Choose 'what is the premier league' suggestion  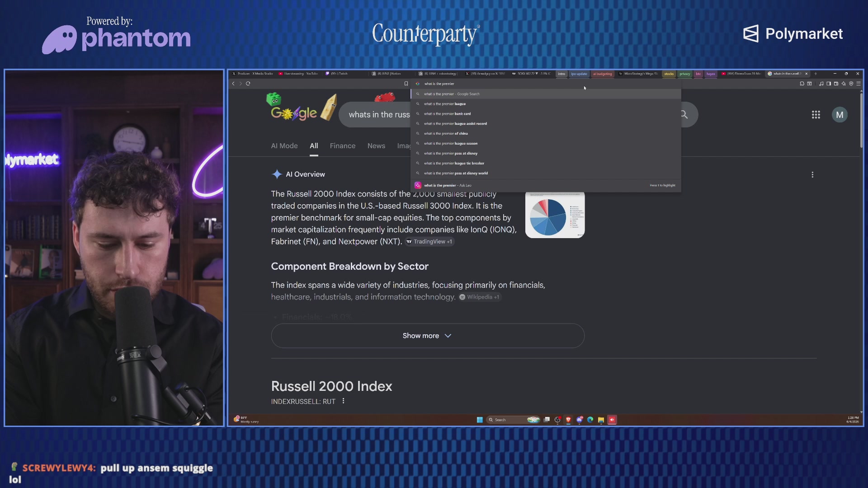click(546, 104)
